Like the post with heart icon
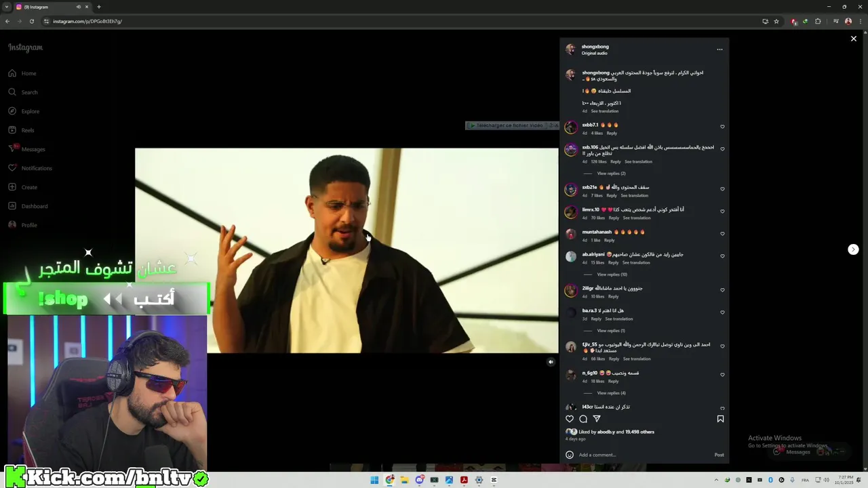868x488 pixels. (570, 419)
